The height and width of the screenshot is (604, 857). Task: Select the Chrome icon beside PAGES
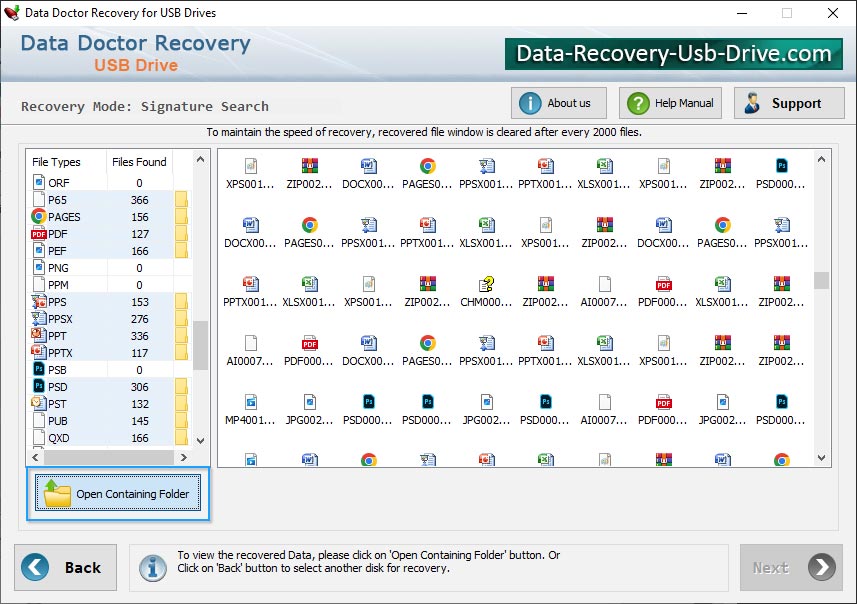[39, 216]
